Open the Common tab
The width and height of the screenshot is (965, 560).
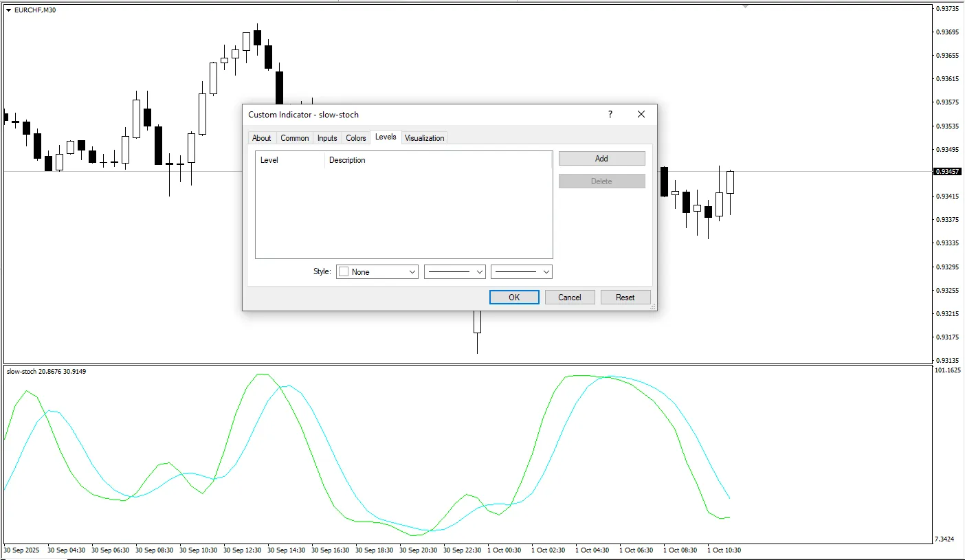pos(294,138)
